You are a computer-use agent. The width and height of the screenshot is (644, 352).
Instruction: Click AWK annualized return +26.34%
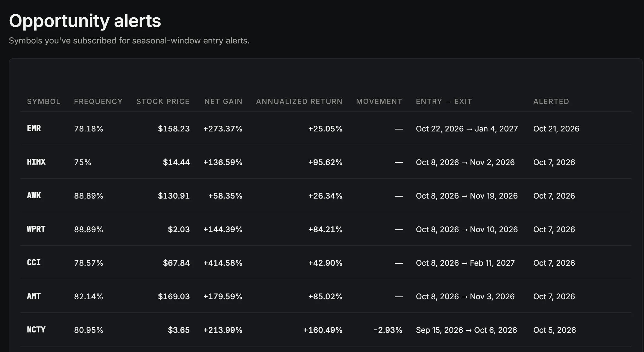coord(325,196)
